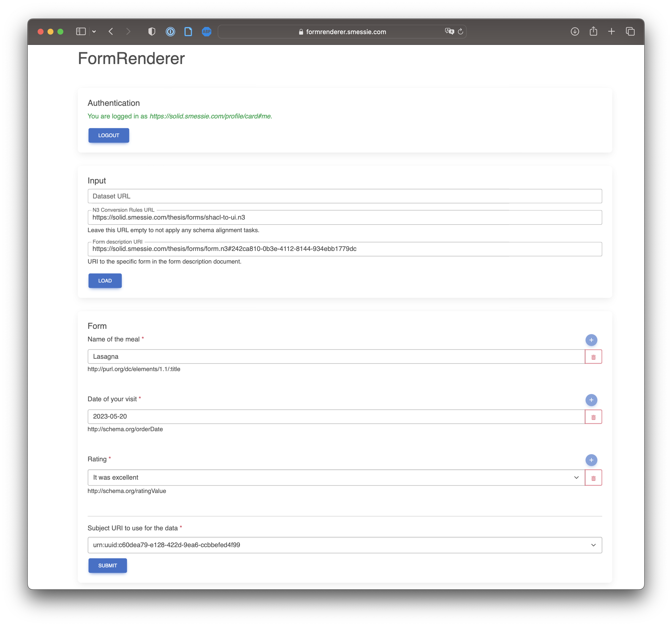This screenshot has width=672, height=626.
Task: Delete the 'It was excellent' rating value
Action: pos(593,477)
